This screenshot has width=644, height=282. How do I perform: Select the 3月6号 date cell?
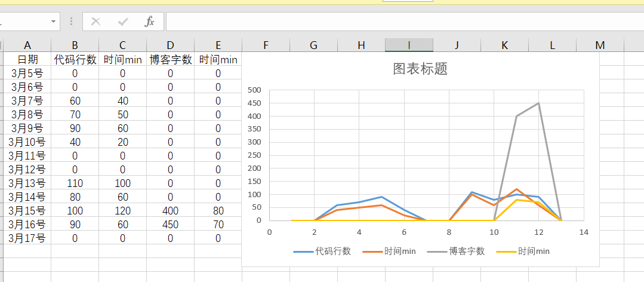pyautogui.click(x=27, y=87)
